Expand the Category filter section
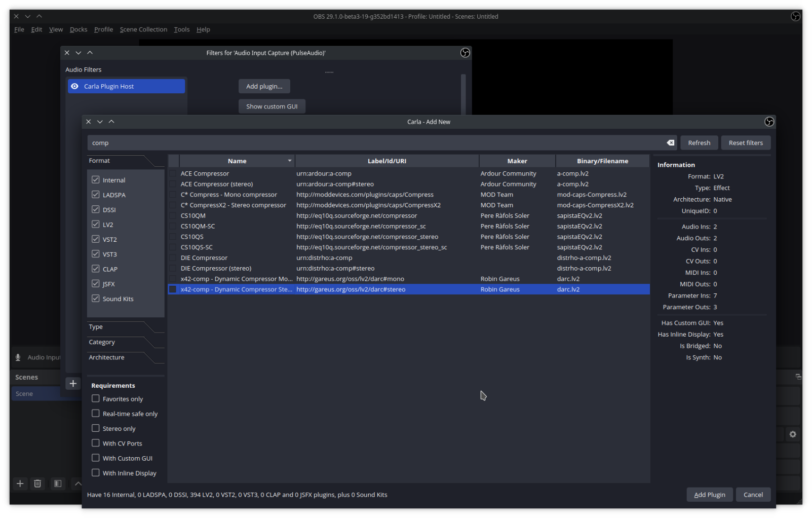 [125, 342]
